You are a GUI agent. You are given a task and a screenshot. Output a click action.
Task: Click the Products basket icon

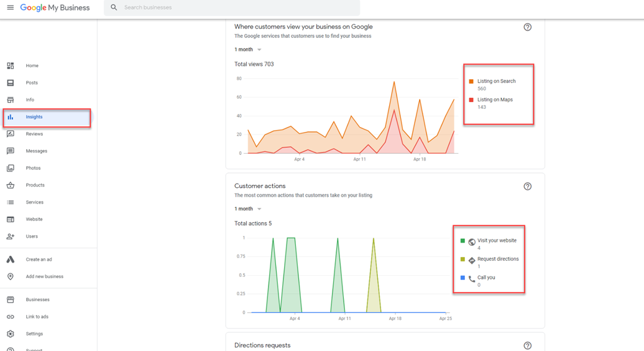(x=11, y=185)
